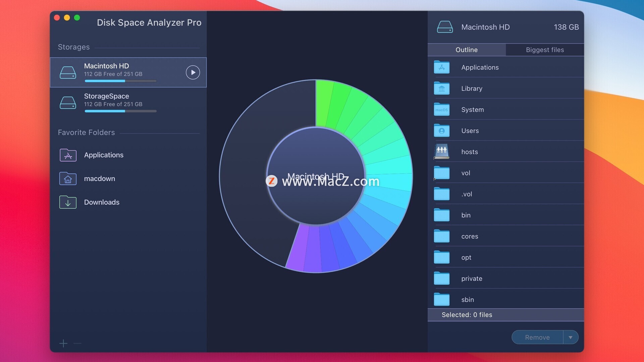Click Applications favorite folder icon
This screenshot has height=362, width=644.
(68, 155)
